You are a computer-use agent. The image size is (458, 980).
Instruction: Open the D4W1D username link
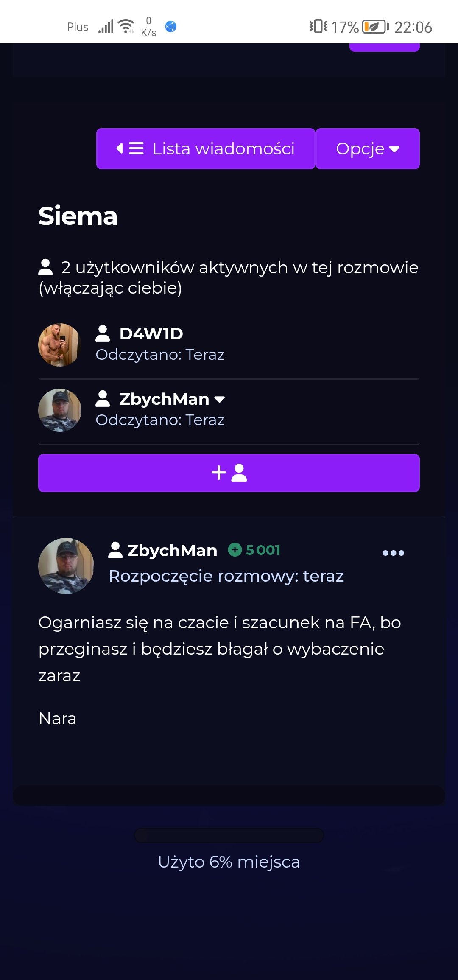pyautogui.click(x=151, y=334)
